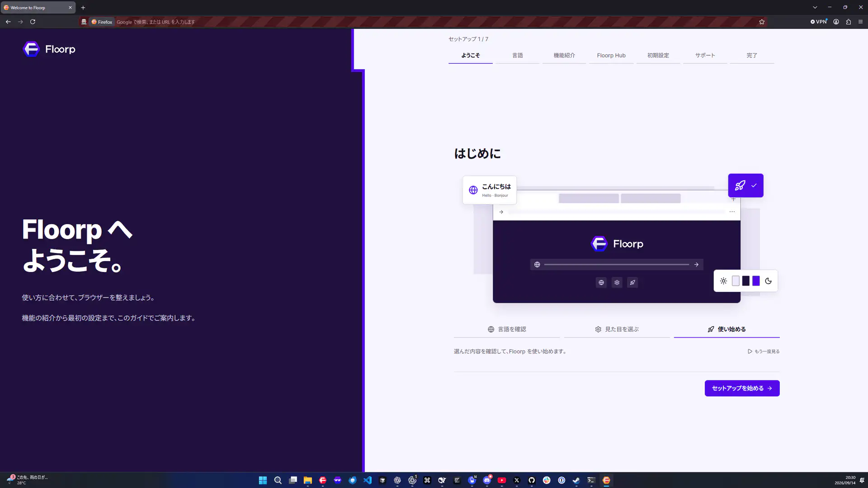Select the 見た目を選ぶ step tab
This screenshot has width=868, height=488.
coord(617,329)
